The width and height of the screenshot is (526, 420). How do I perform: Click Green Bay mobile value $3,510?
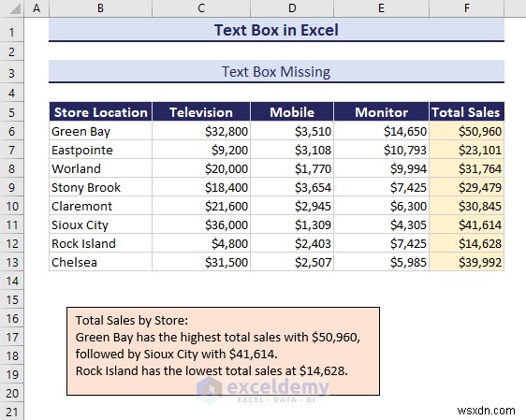(x=292, y=131)
